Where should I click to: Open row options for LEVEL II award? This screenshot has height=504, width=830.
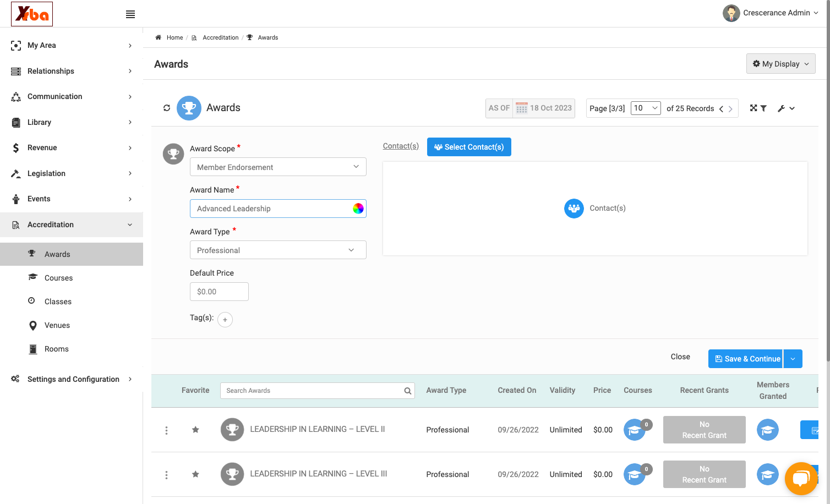coord(166,430)
